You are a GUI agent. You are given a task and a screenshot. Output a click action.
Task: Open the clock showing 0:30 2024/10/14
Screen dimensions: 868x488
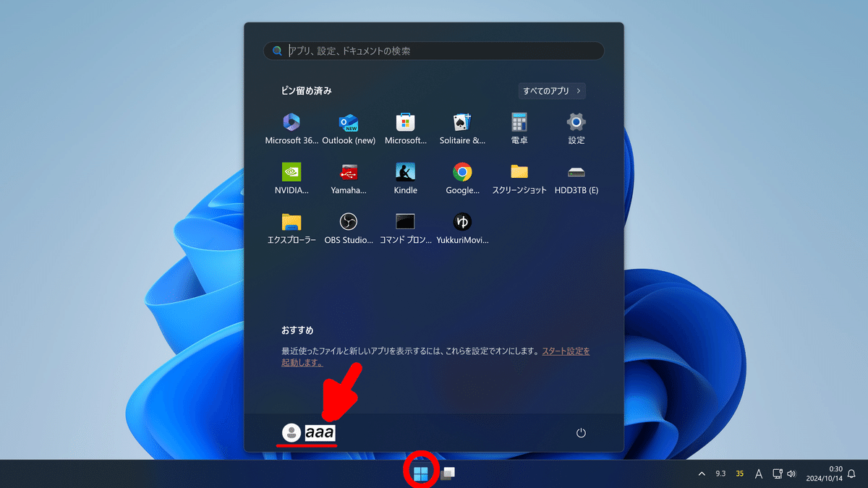823,474
